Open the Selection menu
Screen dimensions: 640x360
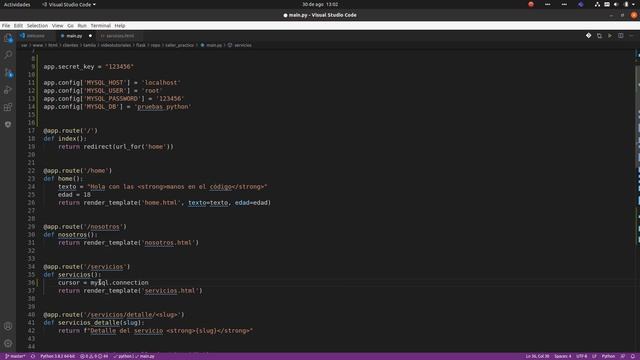(x=38, y=26)
